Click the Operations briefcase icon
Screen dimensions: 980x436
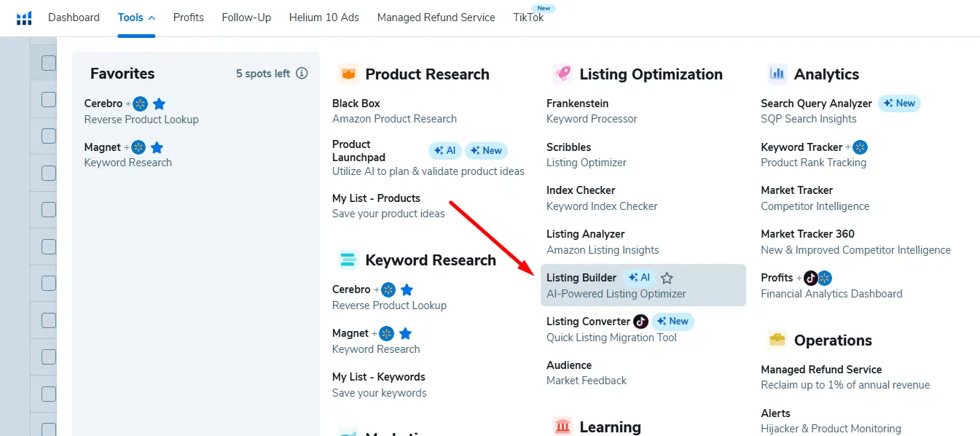tap(777, 340)
